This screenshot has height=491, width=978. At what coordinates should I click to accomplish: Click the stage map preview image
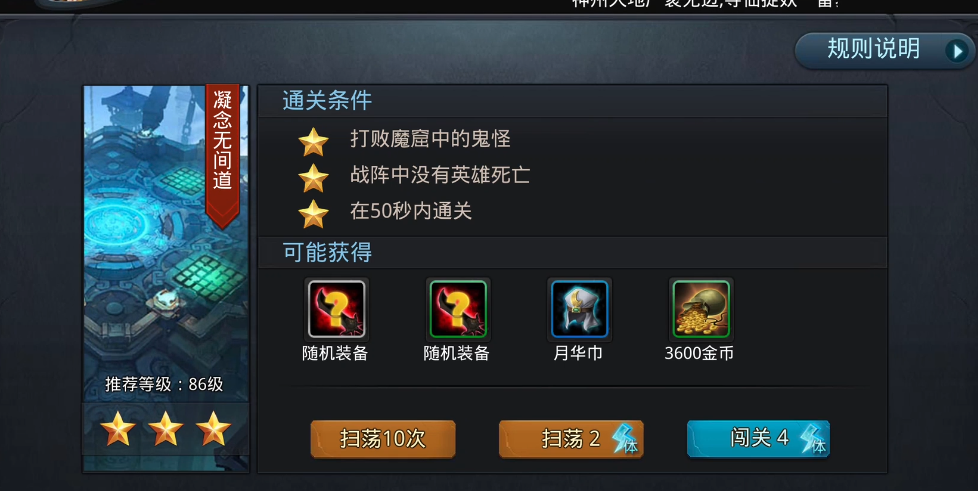coord(166,243)
